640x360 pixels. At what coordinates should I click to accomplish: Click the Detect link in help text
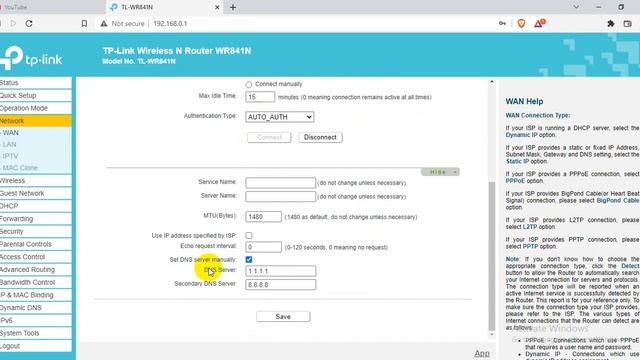coord(630,266)
